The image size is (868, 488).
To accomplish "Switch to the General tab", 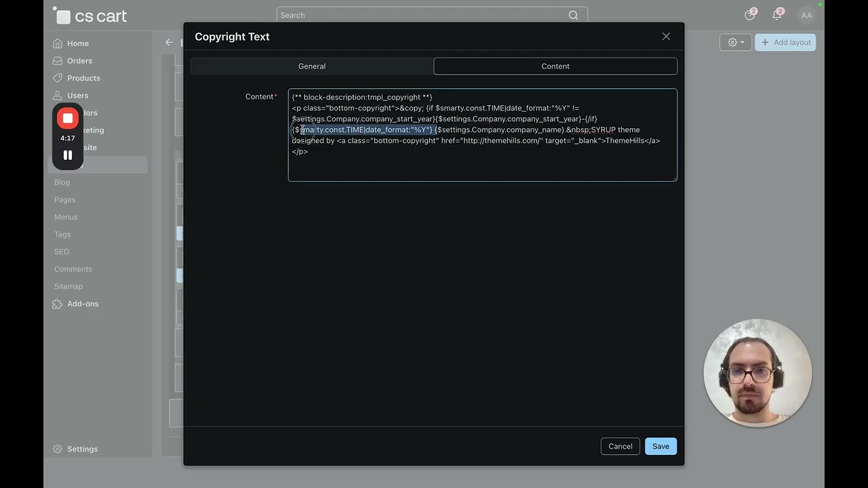I will 312,66.
